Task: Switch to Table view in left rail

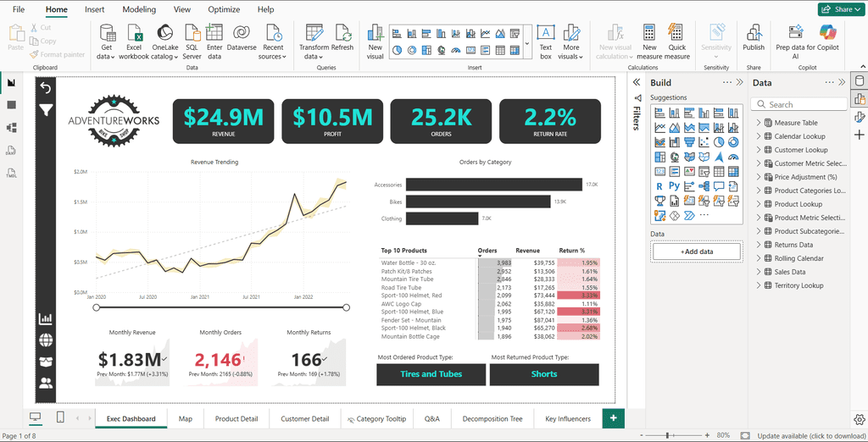Action: (12, 105)
